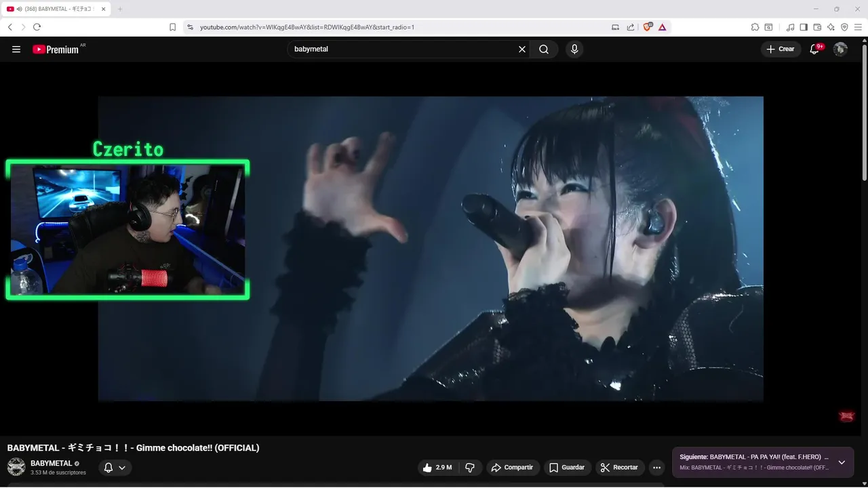Toggle the browser sidebar panel
This screenshot has height=488, width=868.
pos(804,27)
